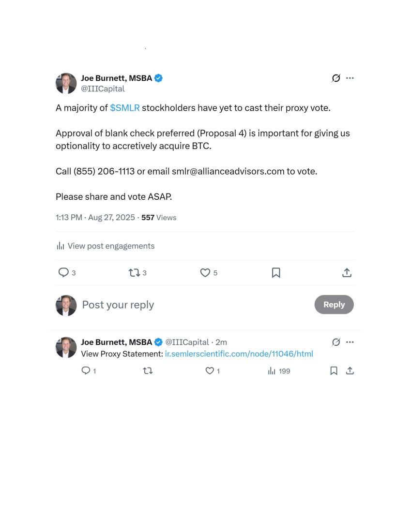Click the Grok icon on main post
Image resolution: width=411 pixels, height=532 pixels.
click(336, 78)
